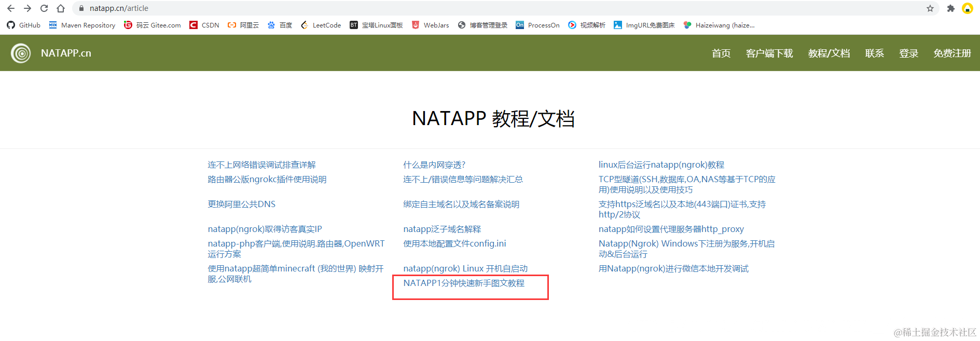Click the browser forward arrow
Screen dimensions: 980x341
click(x=27, y=8)
